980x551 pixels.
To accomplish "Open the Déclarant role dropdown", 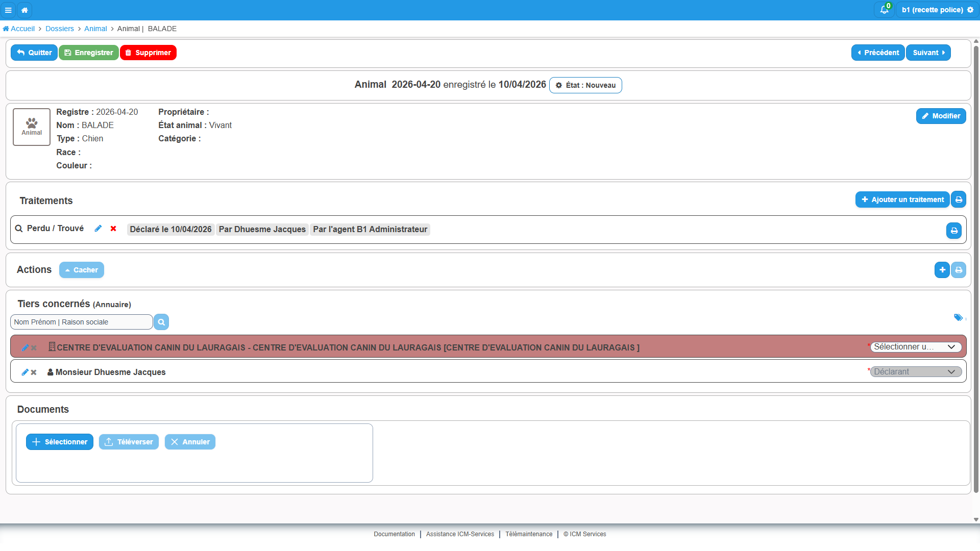I will (x=916, y=372).
